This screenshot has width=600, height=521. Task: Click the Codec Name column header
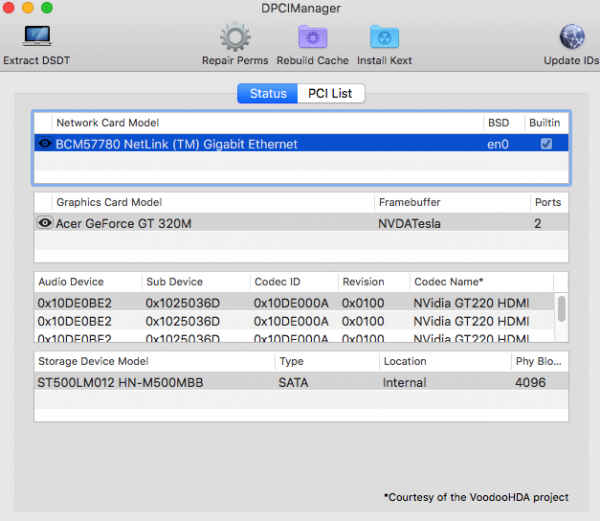click(x=448, y=282)
